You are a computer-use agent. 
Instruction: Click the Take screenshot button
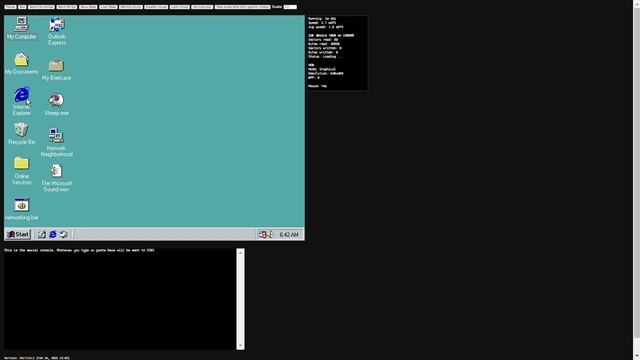point(242,7)
